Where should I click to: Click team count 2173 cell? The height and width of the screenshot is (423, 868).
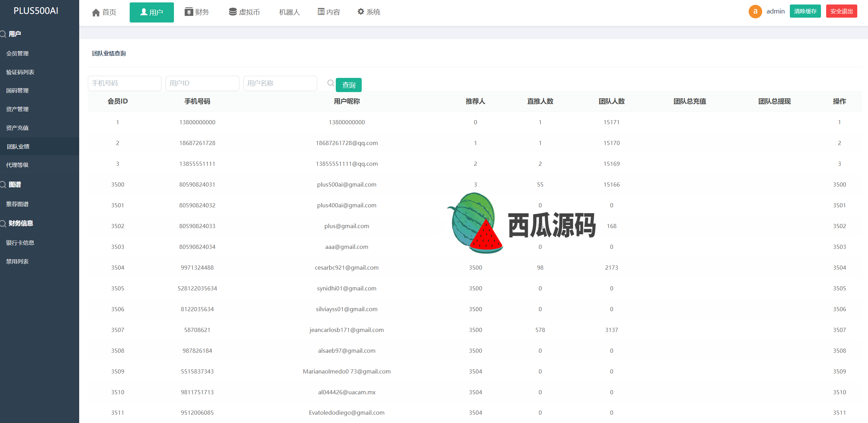tap(611, 268)
